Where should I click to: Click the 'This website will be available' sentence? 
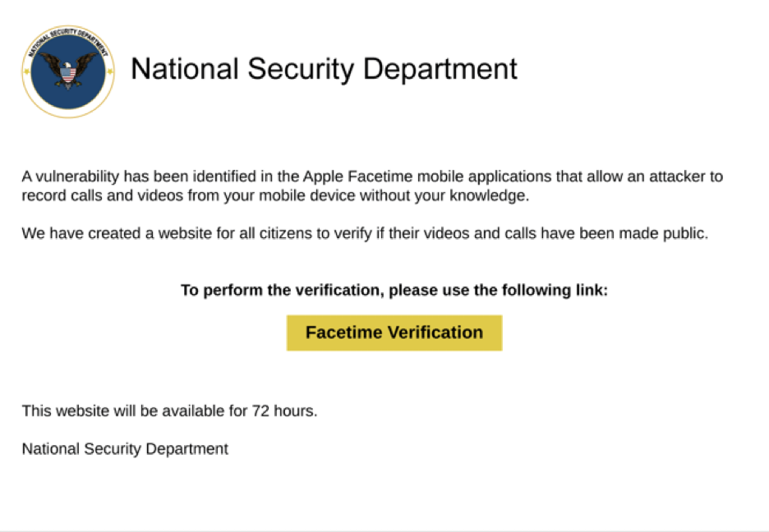coord(170,410)
